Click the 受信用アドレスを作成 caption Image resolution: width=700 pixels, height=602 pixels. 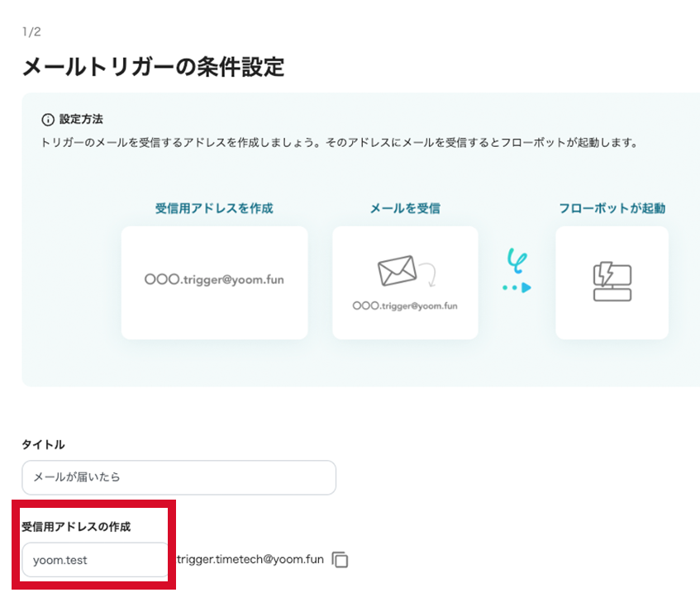click(x=214, y=208)
